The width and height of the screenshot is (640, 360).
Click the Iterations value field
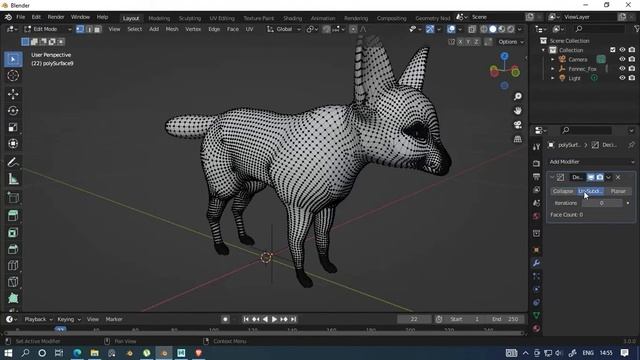[602, 203]
